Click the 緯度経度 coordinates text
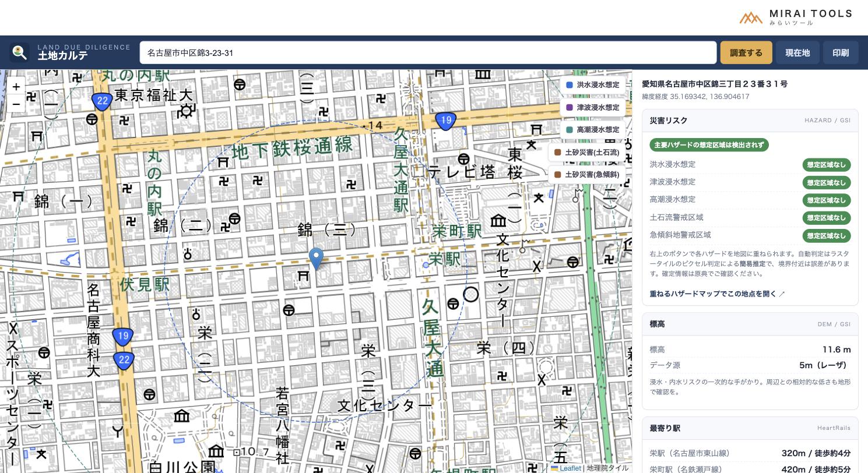Image resolution: width=868 pixels, height=473 pixels. tap(695, 97)
